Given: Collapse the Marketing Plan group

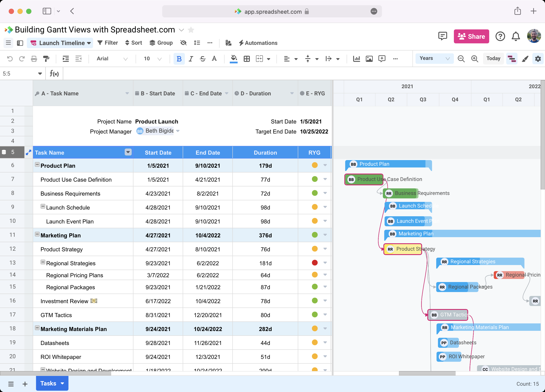Looking at the screenshot, I should (x=37, y=235).
